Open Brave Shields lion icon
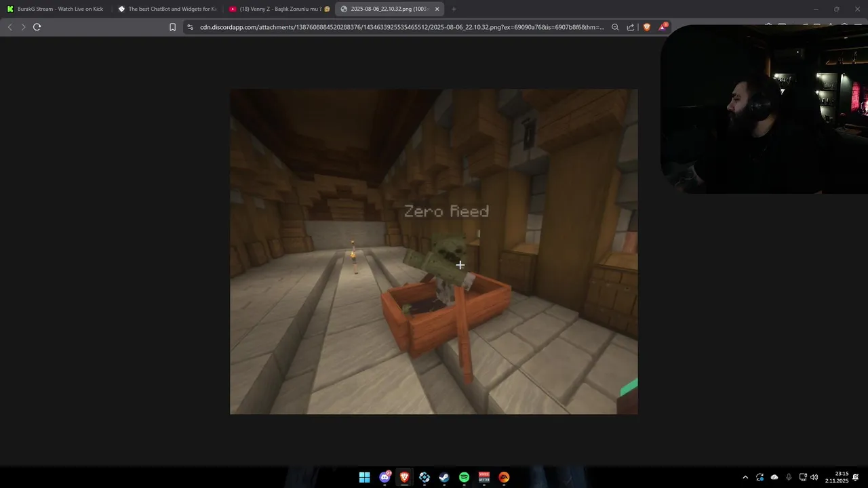 [646, 27]
